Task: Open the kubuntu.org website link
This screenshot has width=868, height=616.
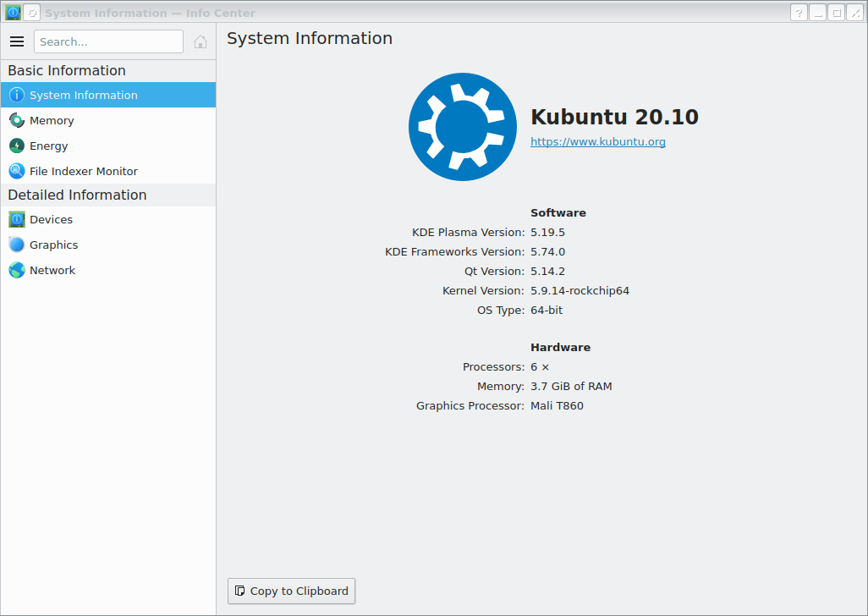Action: point(598,141)
